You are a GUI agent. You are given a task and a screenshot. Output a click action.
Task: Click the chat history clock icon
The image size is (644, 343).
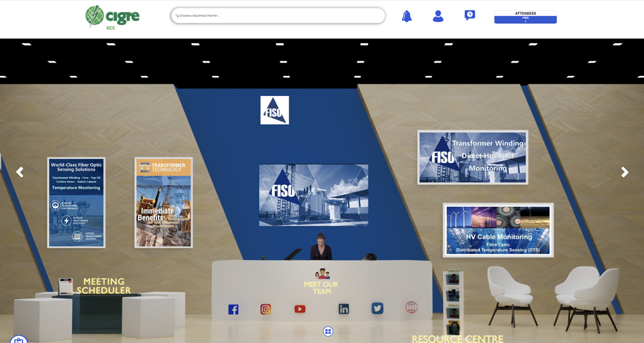click(x=470, y=15)
